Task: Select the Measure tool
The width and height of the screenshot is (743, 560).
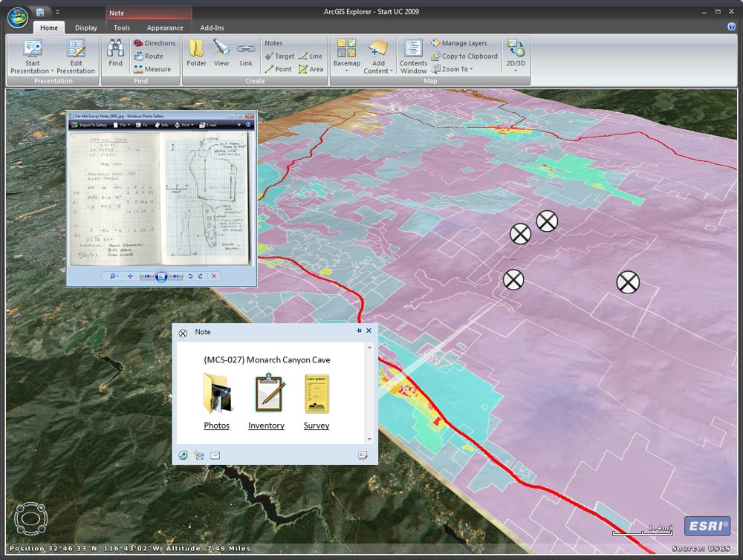Action: [x=152, y=69]
